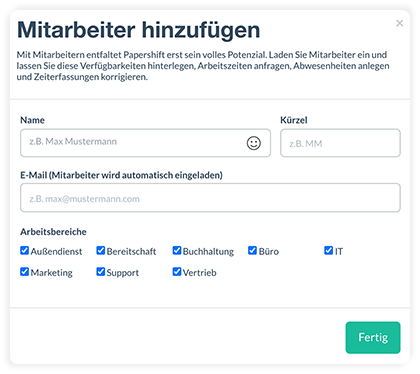Toggle the Buchhaltung checkbox
420x374 pixels.
pos(177,251)
